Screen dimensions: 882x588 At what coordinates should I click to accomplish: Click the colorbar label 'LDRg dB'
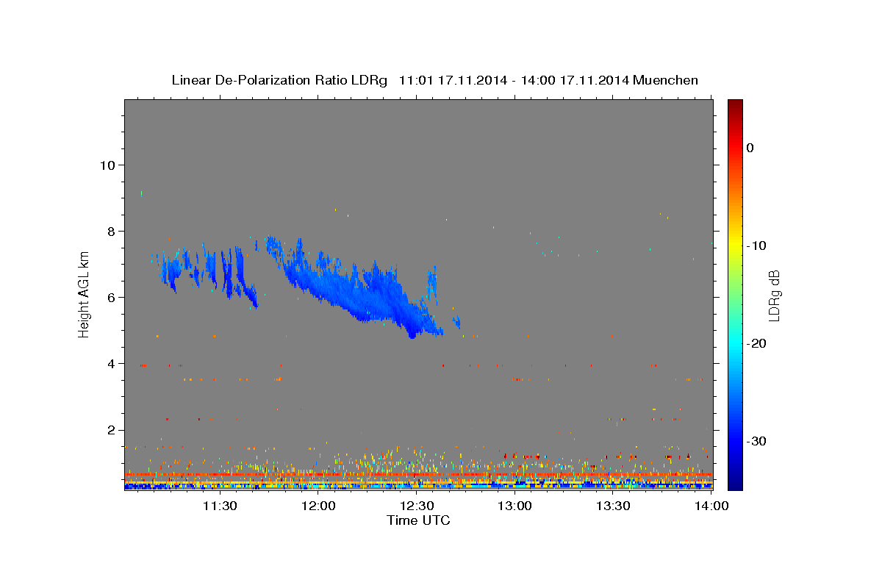click(x=773, y=295)
